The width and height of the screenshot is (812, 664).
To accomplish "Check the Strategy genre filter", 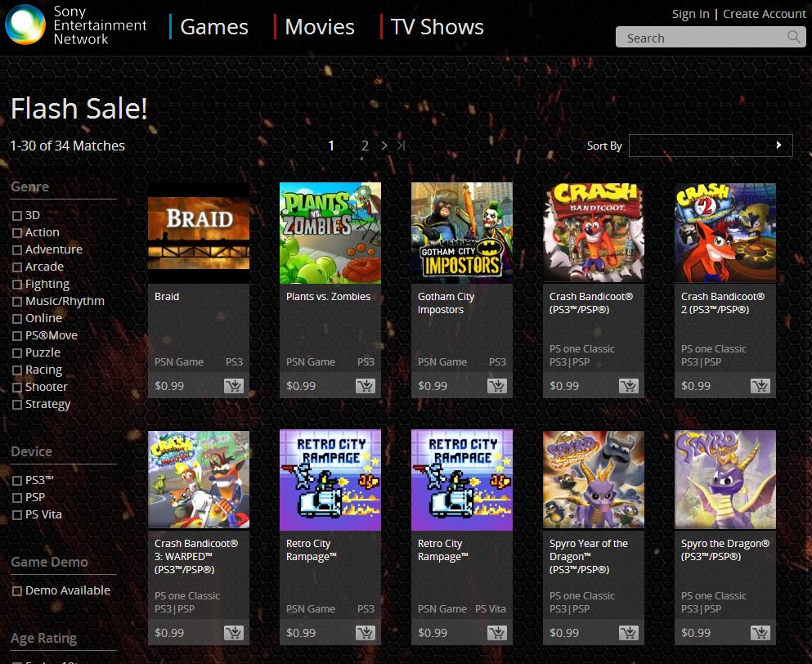I will pos(17,404).
